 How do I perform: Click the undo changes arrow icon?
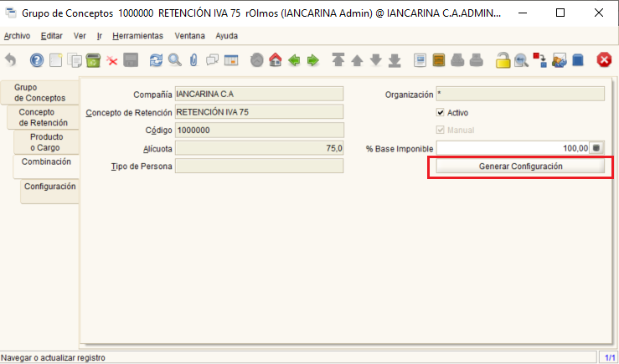[x=11, y=60]
